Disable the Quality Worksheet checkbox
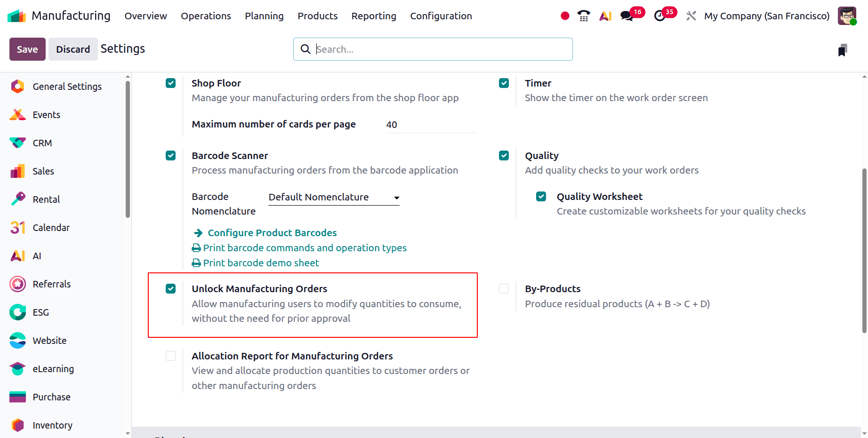 pos(541,197)
